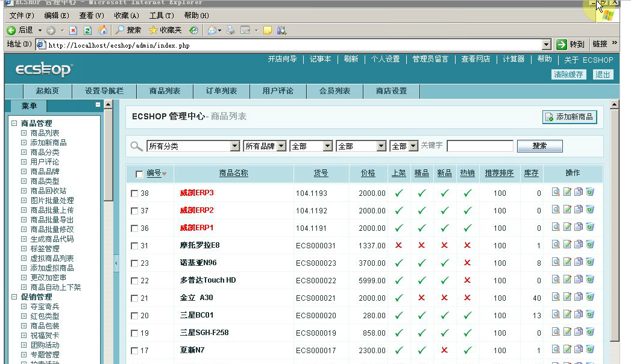Open the Back button history dropdown arrow
This screenshot has width=631, height=364.
click(40, 30)
